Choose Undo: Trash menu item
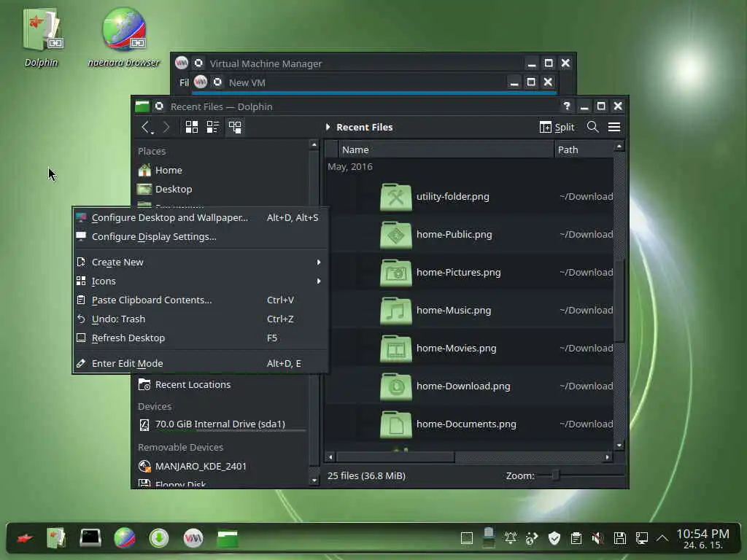Image resolution: width=747 pixels, height=560 pixels. pyautogui.click(x=200, y=319)
